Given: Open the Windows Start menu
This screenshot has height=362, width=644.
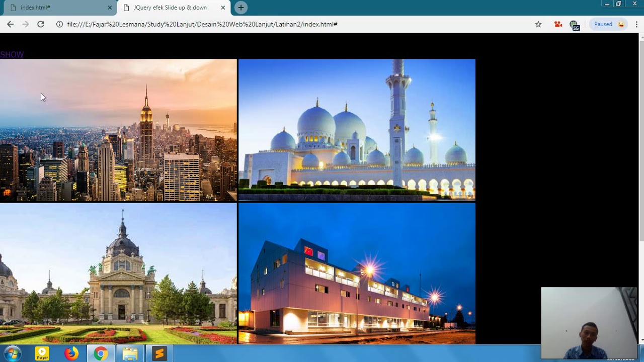Looking at the screenshot, I should 13,354.
